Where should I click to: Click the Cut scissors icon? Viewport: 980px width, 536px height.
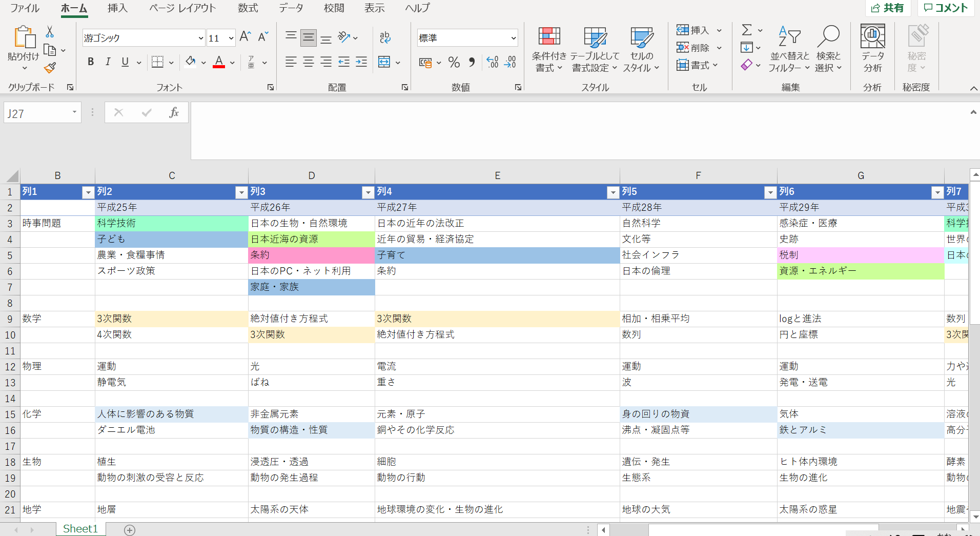pos(50,32)
